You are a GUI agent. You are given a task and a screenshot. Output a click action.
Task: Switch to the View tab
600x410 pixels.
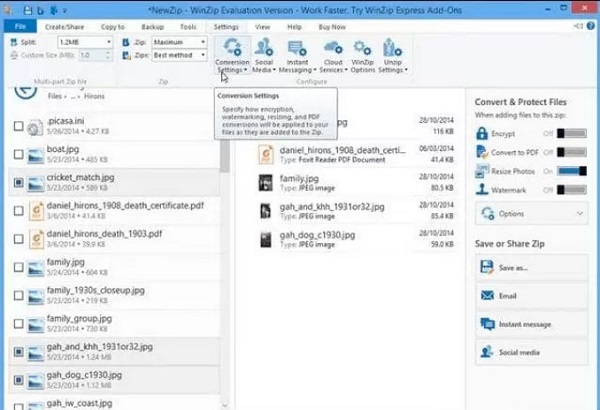(x=262, y=27)
